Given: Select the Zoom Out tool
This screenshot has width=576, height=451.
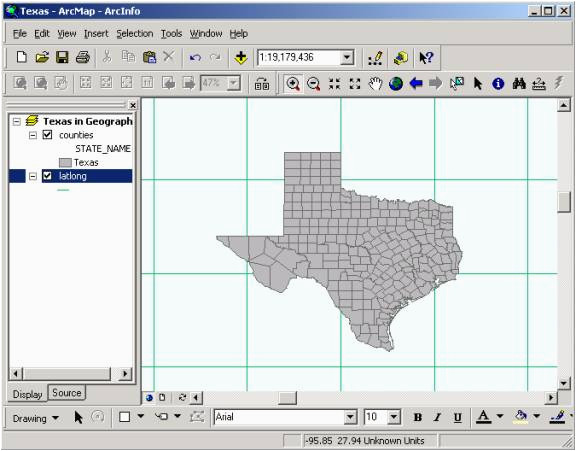Looking at the screenshot, I should pyautogui.click(x=313, y=84).
